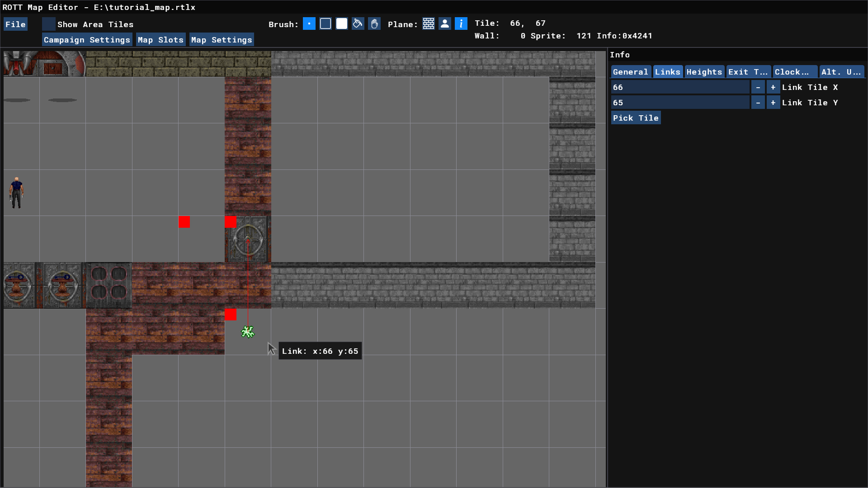Select the paint bucket fill tool
The width and height of the screenshot is (868, 488).
(x=358, y=24)
